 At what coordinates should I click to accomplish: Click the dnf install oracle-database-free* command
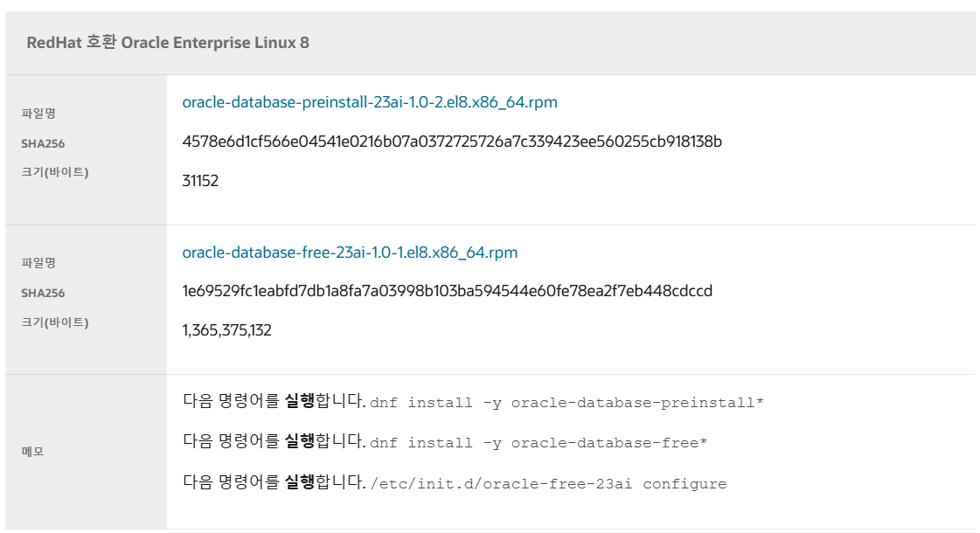[539, 443]
